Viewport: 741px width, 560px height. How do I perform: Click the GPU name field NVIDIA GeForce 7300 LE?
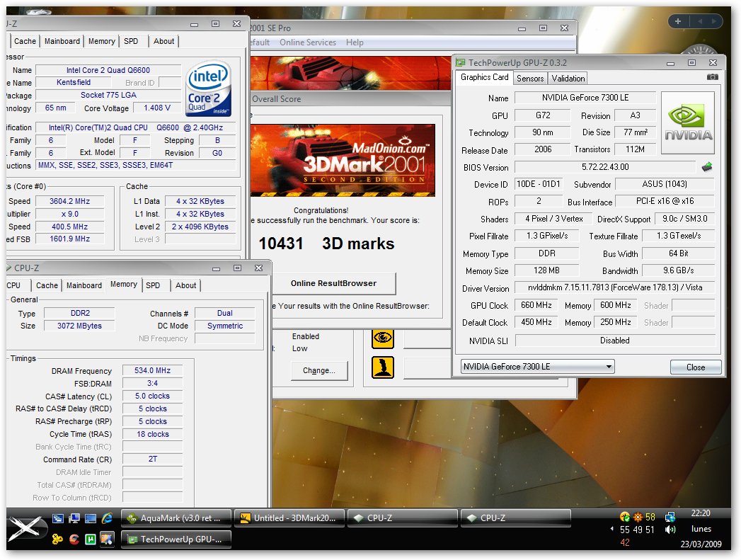(585, 98)
